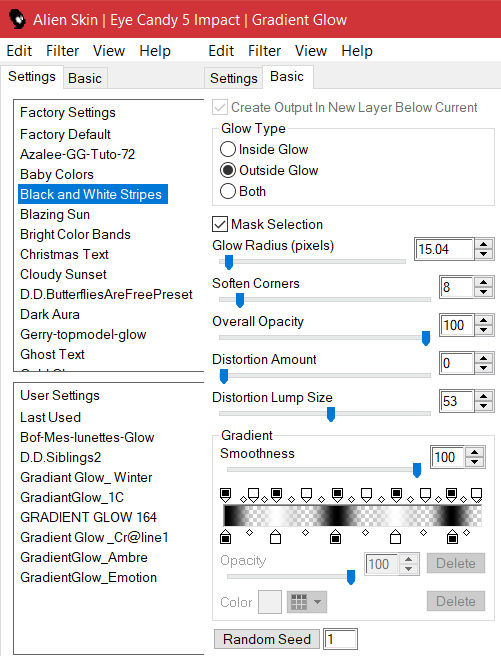Click the Glow Radius value field
Image resolution: width=501 pixels, height=656 pixels.
click(x=445, y=249)
